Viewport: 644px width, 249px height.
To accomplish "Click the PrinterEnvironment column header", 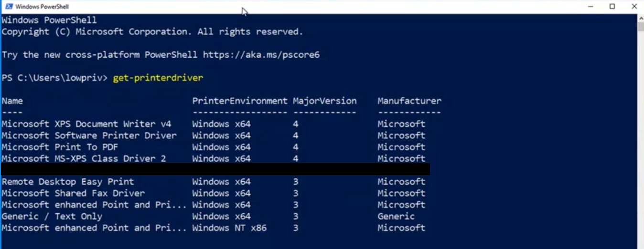I will click(239, 101).
